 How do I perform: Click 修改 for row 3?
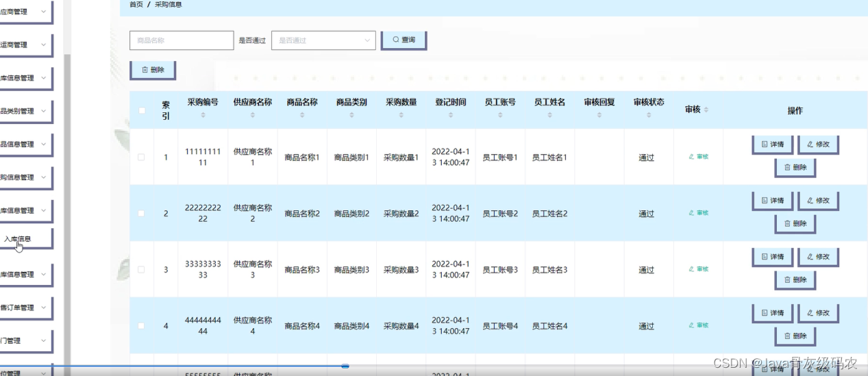coord(818,256)
